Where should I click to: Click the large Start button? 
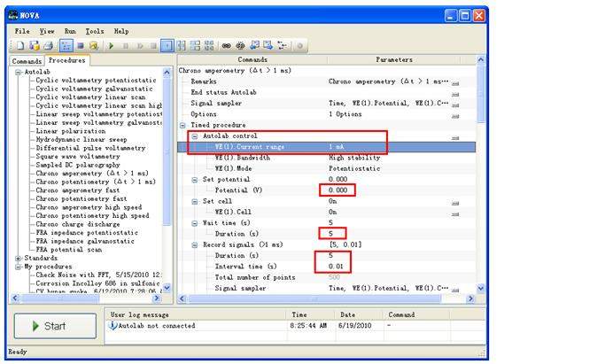tap(55, 326)
